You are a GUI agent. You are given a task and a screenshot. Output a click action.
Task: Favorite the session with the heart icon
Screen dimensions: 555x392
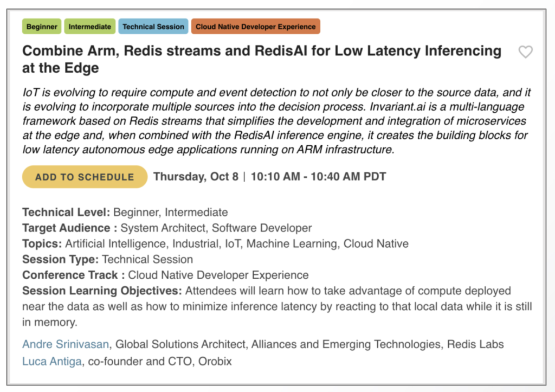pyautogui.click(x=525, y=52)
